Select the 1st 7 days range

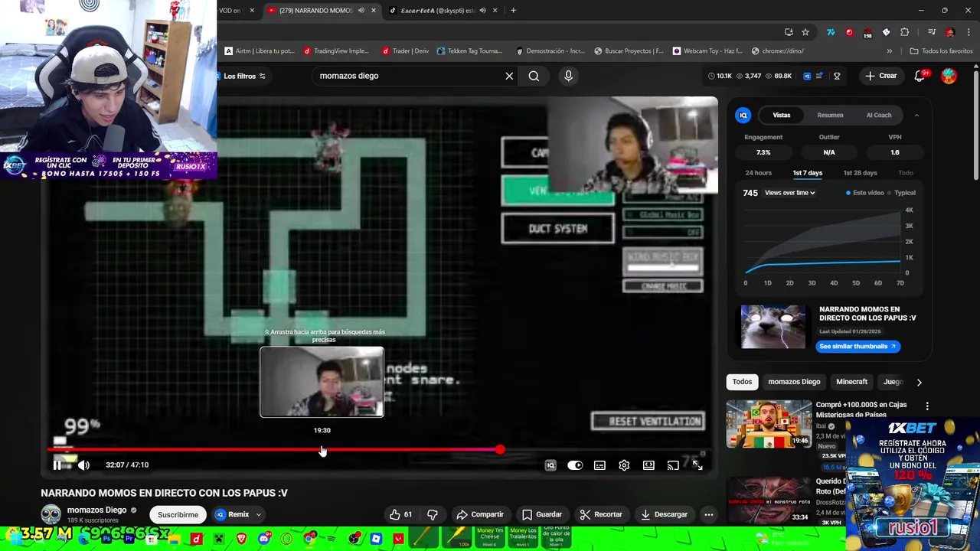point(808,173)
